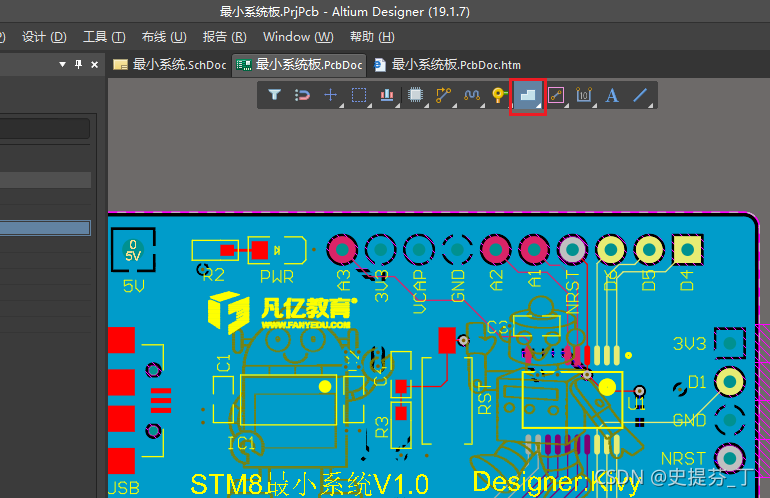Screen dimensions: 770x498
Task: Activate the Move Objects crosshair tool
Action: tap(330, 95)
